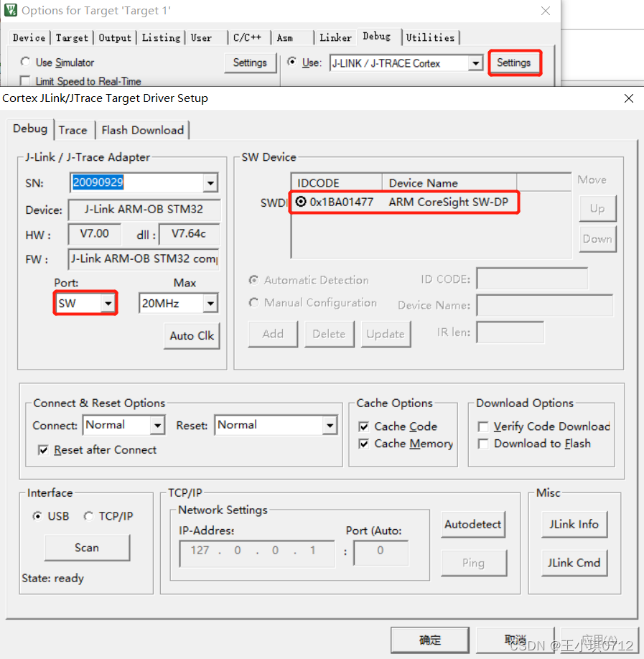Open the Max clock speed dropdown
The width and height of the screenshot is (644, 659).
(210, 303)
